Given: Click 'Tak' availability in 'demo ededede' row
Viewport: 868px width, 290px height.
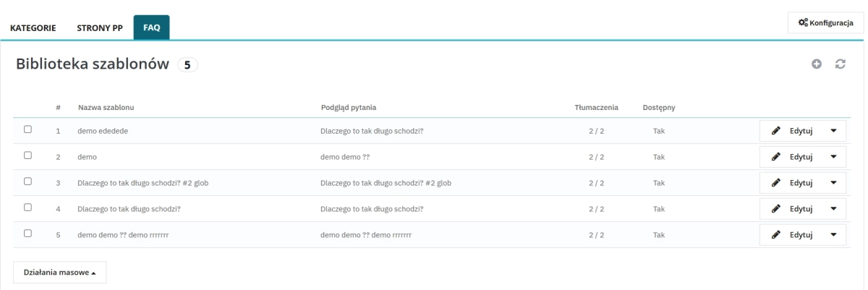Looking at the screenshot, I should point(659,131).
